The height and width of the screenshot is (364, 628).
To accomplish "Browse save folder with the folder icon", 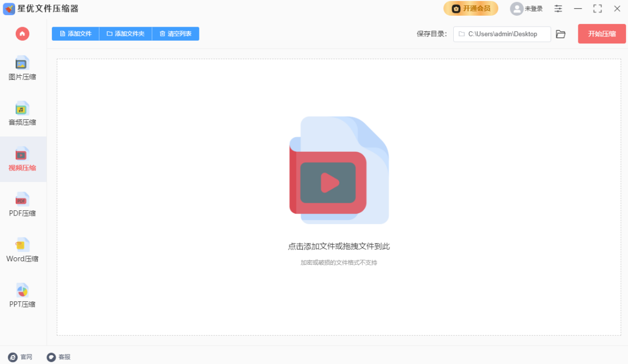I will click(560, 33).
